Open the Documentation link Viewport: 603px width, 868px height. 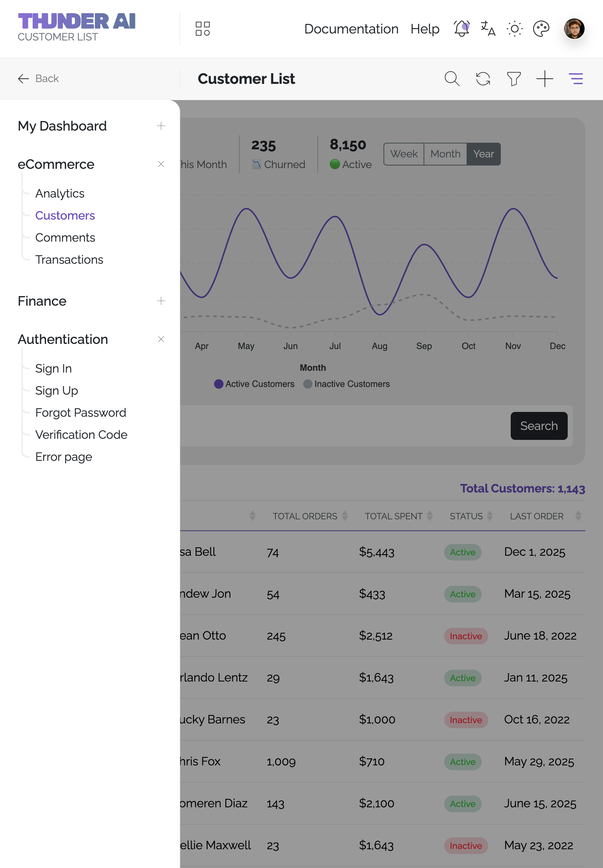tap(351, 29)
